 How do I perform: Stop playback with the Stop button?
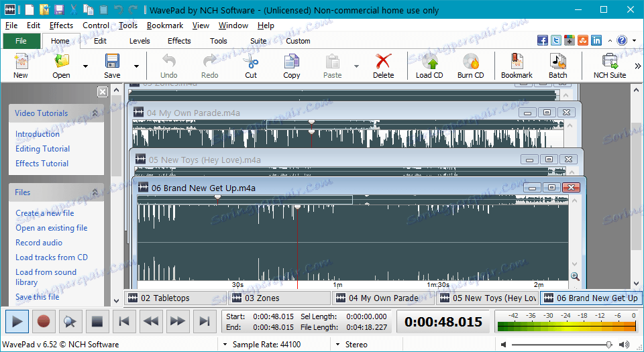click(97, 321)
